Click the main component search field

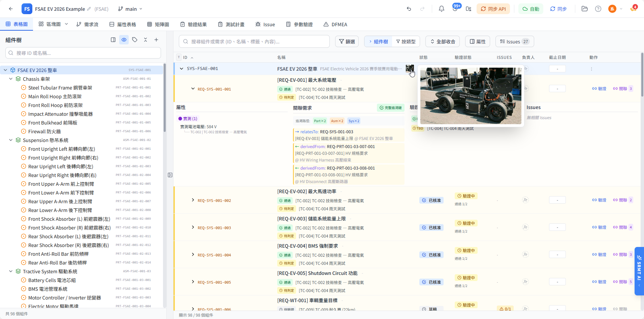click(254, 41)
